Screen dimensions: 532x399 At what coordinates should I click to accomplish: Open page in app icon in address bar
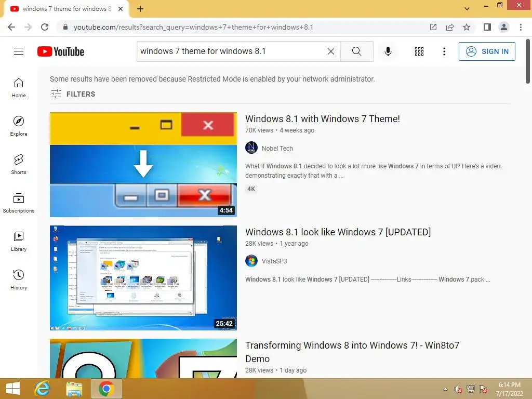click(x=433, y=27)
